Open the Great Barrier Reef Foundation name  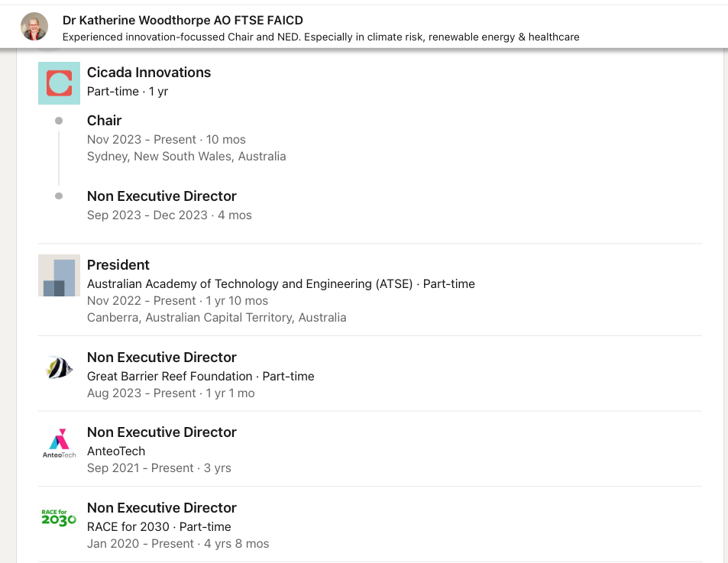point(170,377)
